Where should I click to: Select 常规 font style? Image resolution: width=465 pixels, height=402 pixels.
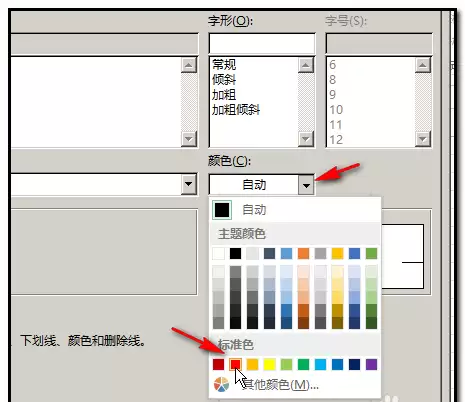click(x=224, y=64)
